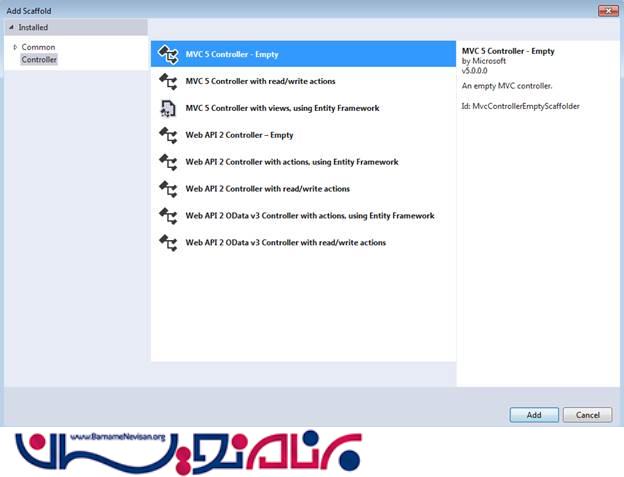Pick Web API 2 OData v3 Controller using Entity Framework
The height and width of the screenshot is (477, 624).
coord(303,216)
